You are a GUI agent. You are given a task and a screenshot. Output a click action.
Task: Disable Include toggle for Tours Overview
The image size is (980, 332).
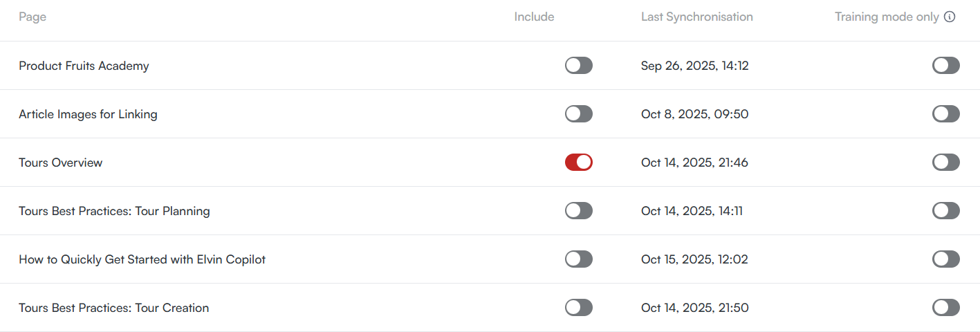pyautogui.click(x=578, y=163)
